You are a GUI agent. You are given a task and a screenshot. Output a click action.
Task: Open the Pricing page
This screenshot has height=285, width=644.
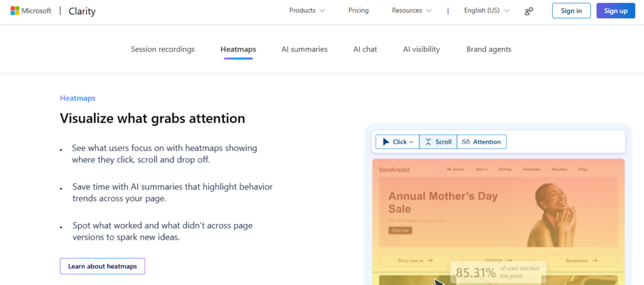pyautogui.click(x=358, y=11)
